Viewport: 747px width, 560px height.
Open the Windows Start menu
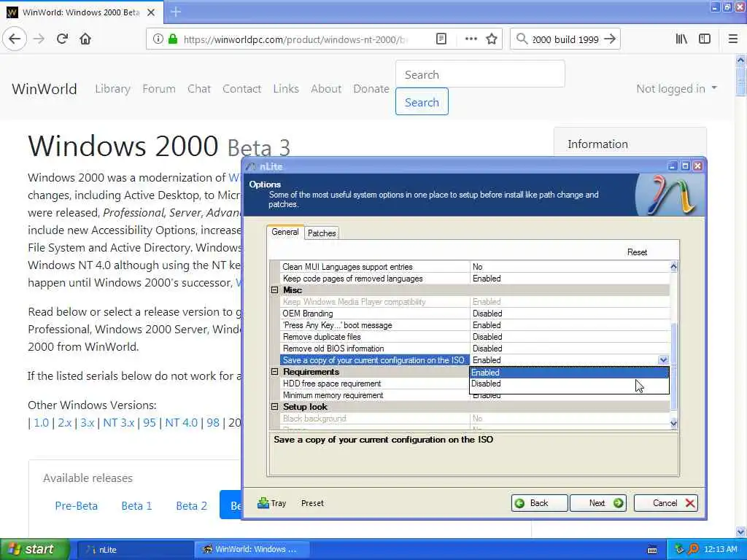[34, 550]
